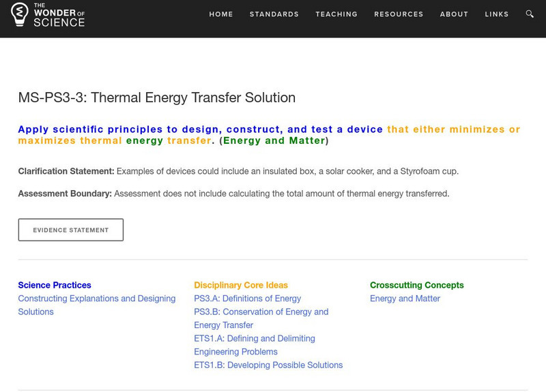Open PS3.A: Definitions of Energy link
Image resolution: width=546 pixels, height=392 pixels.
247,299
